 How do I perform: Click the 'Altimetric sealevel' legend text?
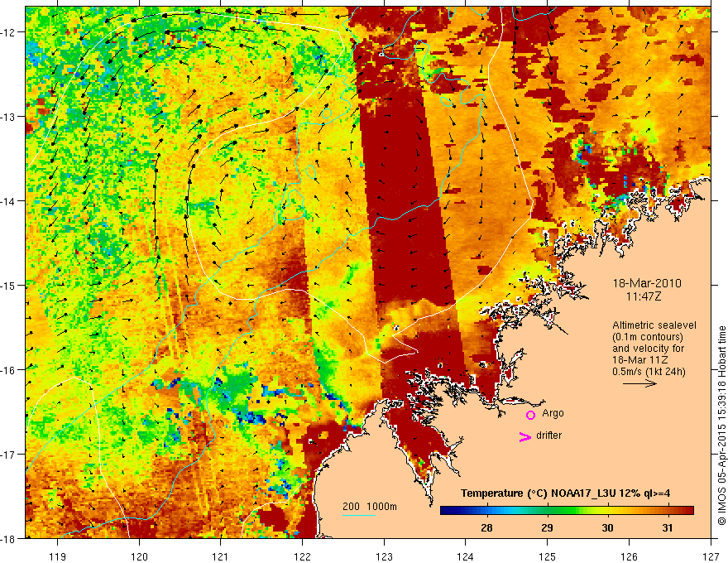tap(654, 325)
